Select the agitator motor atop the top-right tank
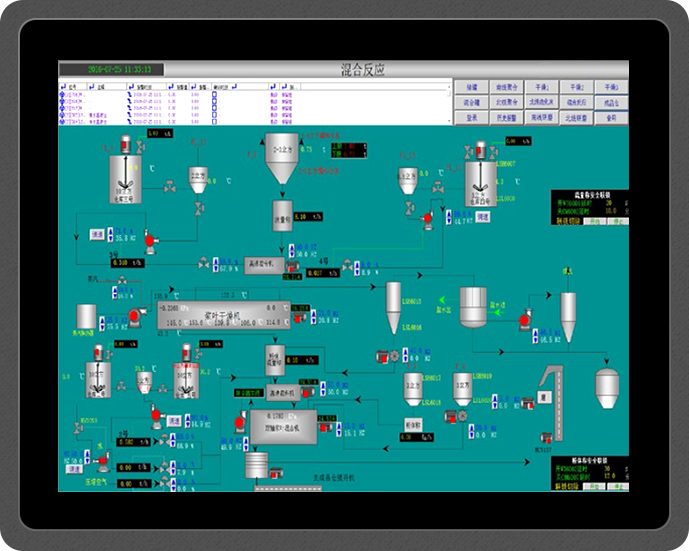This screenshot has width=689, height=551. click(x=478, y=149)
